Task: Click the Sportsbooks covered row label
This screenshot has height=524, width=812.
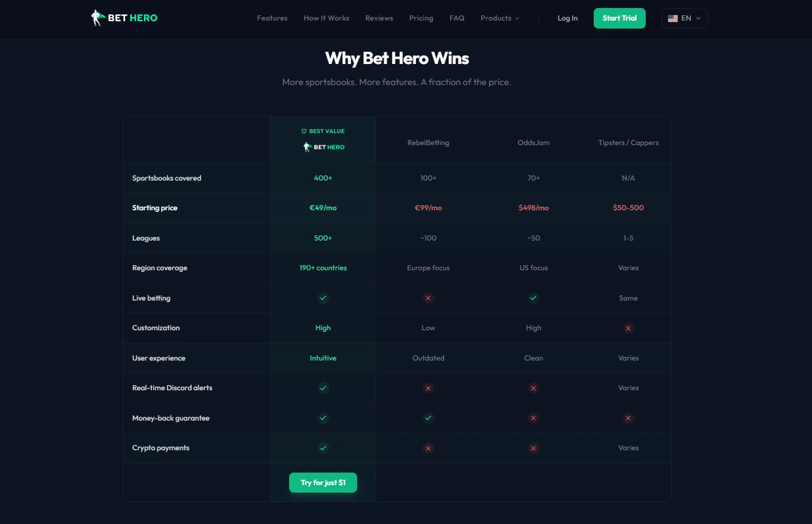Action: coord(166,178)
